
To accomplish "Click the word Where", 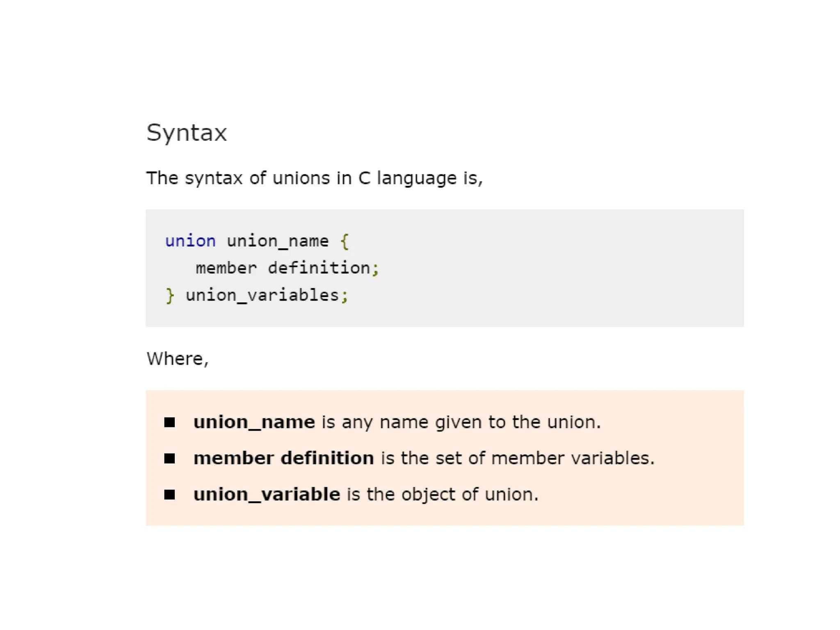I will tap(175, 359).
